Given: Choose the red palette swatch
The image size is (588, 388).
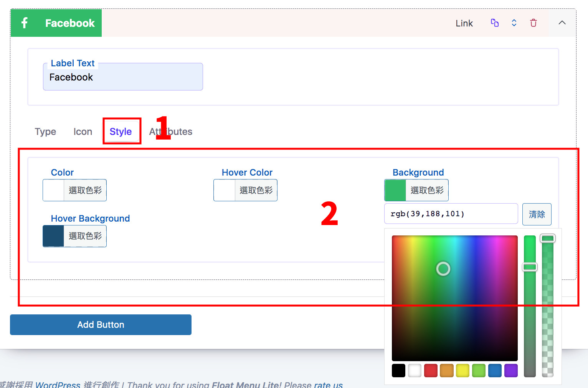Looking at the screenshot, I should click(431, 371).
